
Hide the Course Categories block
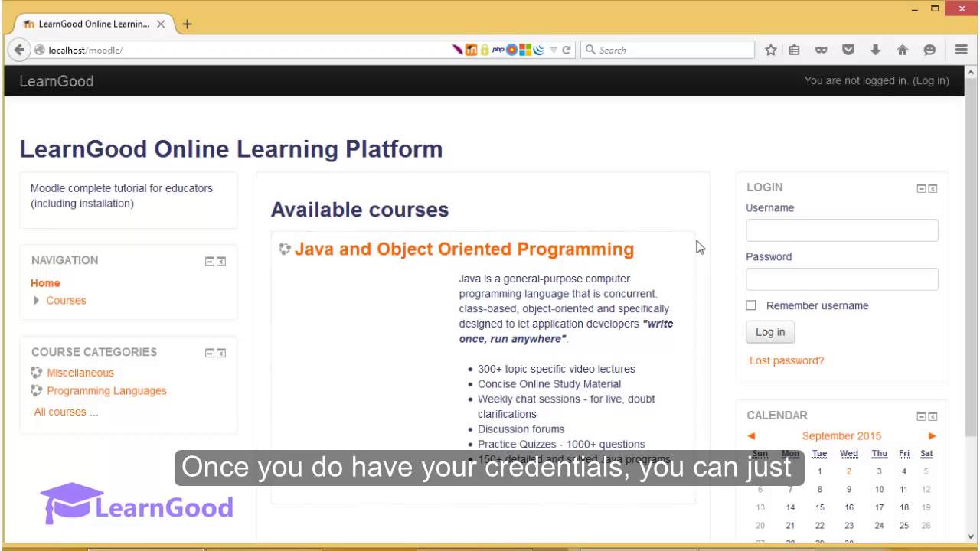210,354
